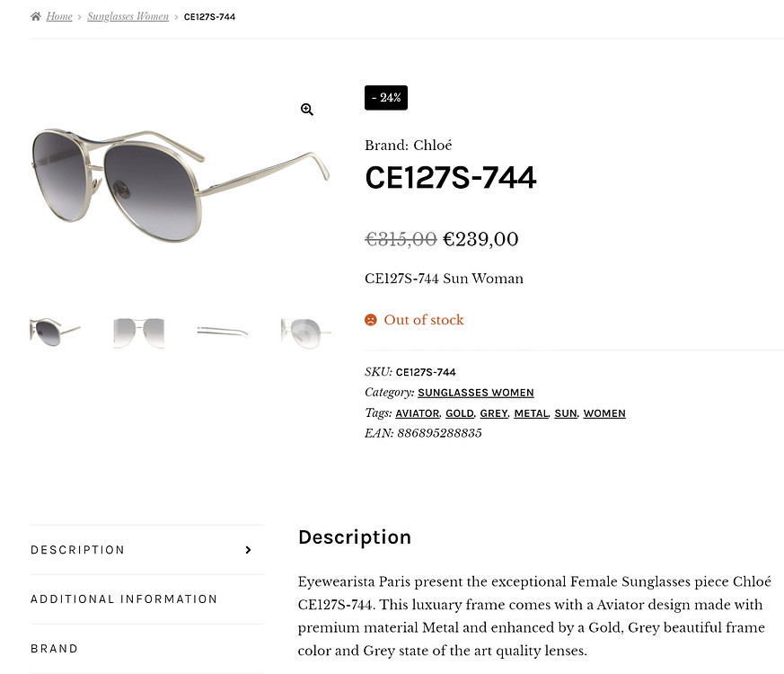Open the Brand tab
Viewport: 784px width, 674px height.
[x=55, y=649]
